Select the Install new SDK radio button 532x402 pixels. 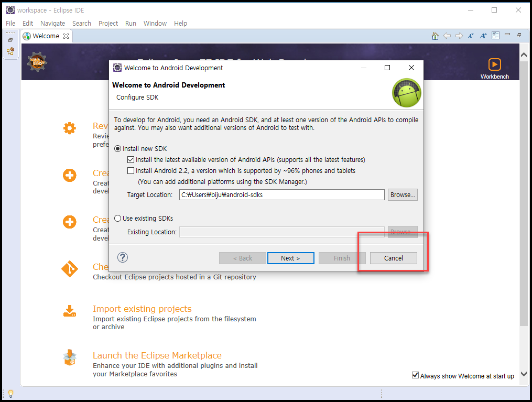(118, 148)
